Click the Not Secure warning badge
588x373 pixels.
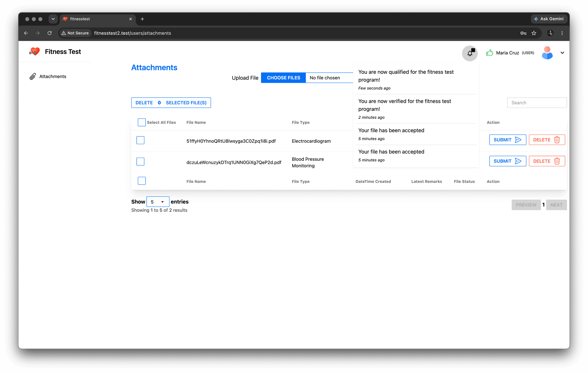click(75, 33)
